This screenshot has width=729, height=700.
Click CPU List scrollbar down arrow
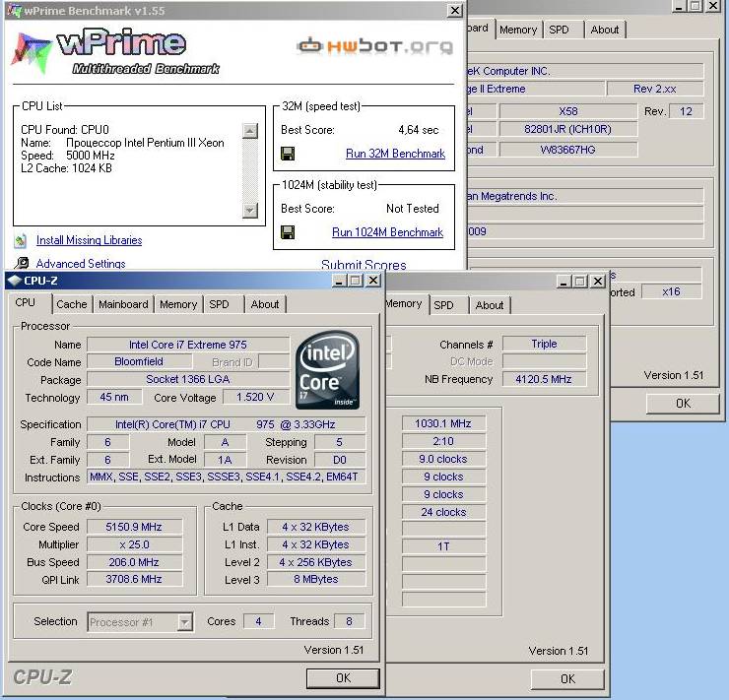coord(250,211)
